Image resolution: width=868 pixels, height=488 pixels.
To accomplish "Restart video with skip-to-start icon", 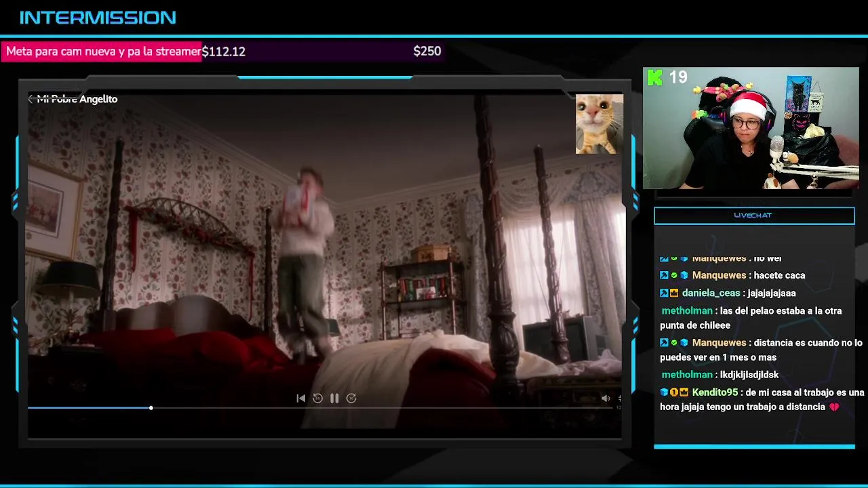I will 301,399.
